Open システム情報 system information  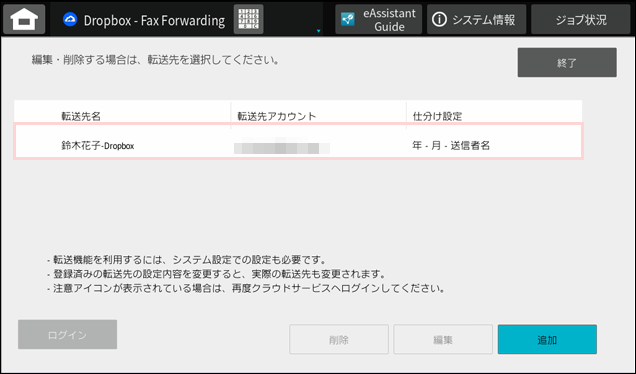(476, 19)
